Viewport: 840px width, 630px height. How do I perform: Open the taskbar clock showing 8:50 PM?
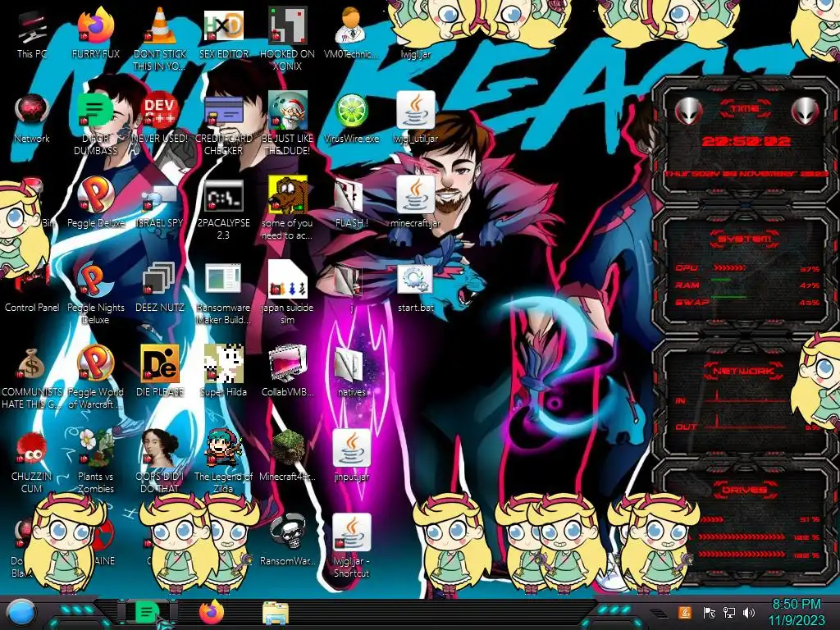click(797, 612)
